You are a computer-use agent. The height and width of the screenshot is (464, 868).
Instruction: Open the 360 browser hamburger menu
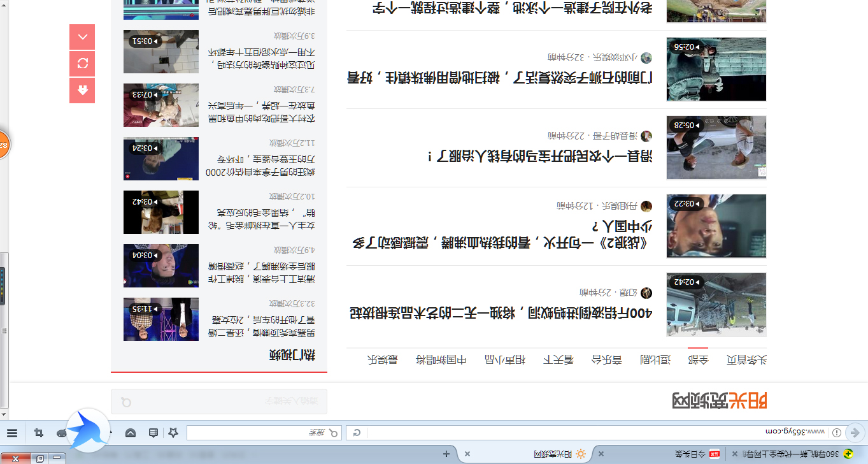(11, 433)
